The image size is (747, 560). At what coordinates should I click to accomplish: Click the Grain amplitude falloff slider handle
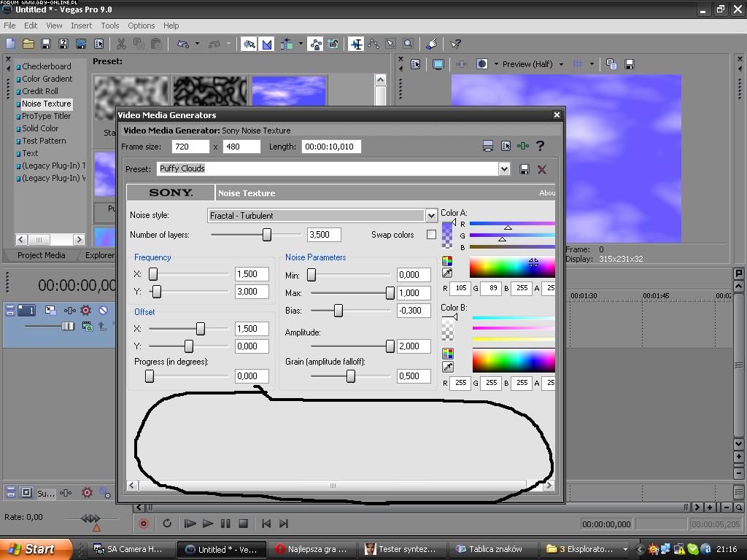(x=351, y=376)
